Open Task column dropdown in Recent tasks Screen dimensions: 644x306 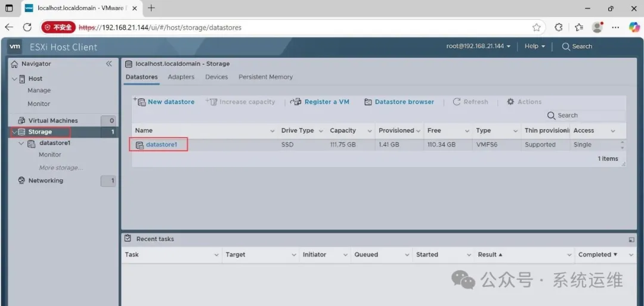[x=216, y=255]
